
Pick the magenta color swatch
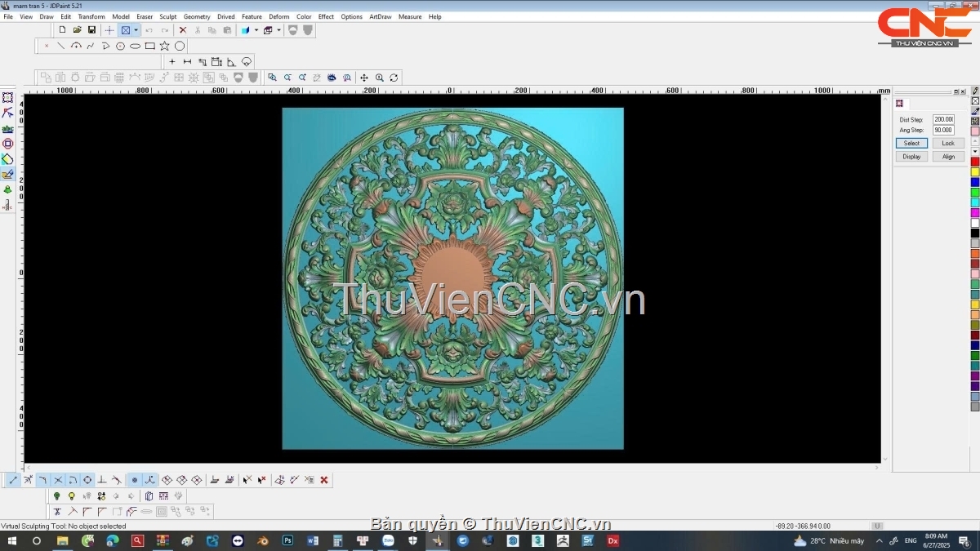click(x=975, y=212)
